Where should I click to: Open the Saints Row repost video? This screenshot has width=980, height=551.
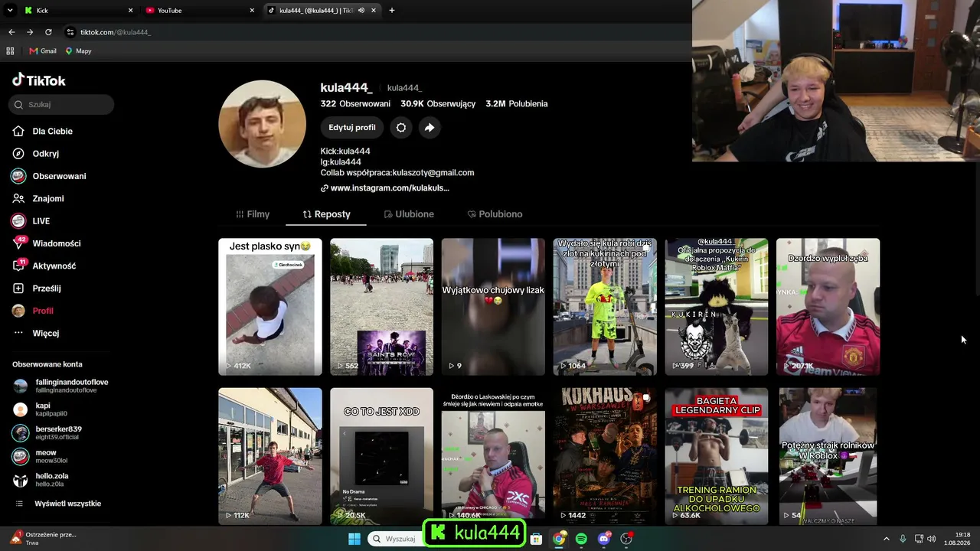(x=381, y=307)
